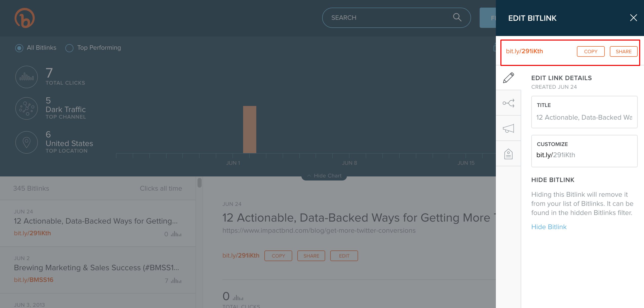644x308 pixels.
Task: Click the '7 TOTAL CLICKS' stat
Action: pos(65,76)
